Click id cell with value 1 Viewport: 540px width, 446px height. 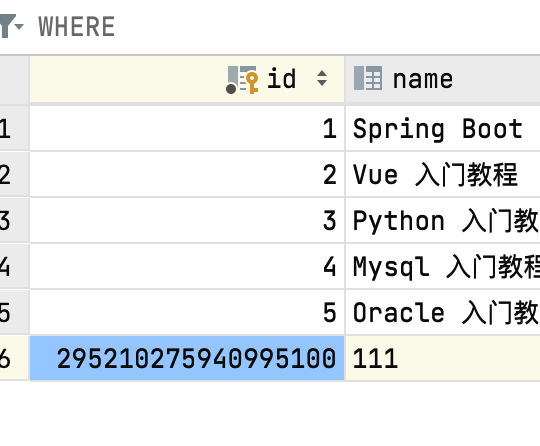point(187,128)
